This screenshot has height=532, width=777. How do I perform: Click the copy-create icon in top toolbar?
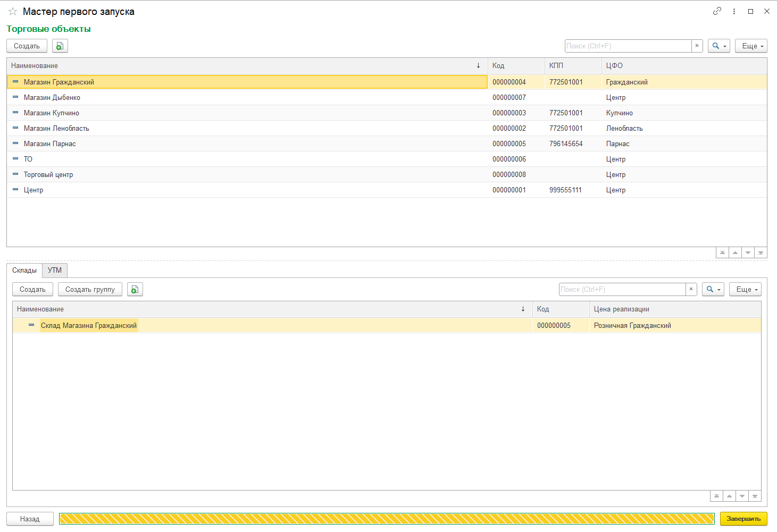tap(60, 46)
